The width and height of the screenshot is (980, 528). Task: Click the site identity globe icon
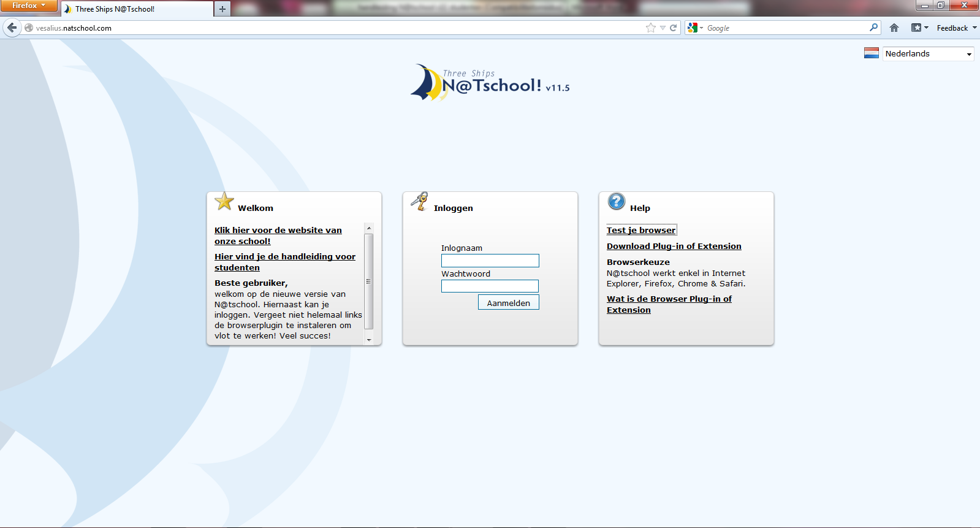(x=28, y=28)
